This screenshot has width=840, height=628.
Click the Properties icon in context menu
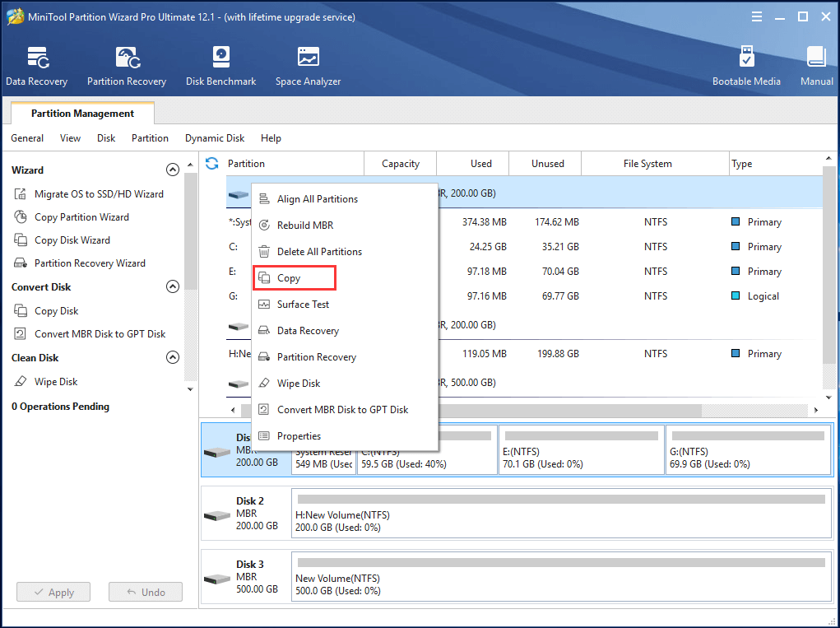[264, 436]
